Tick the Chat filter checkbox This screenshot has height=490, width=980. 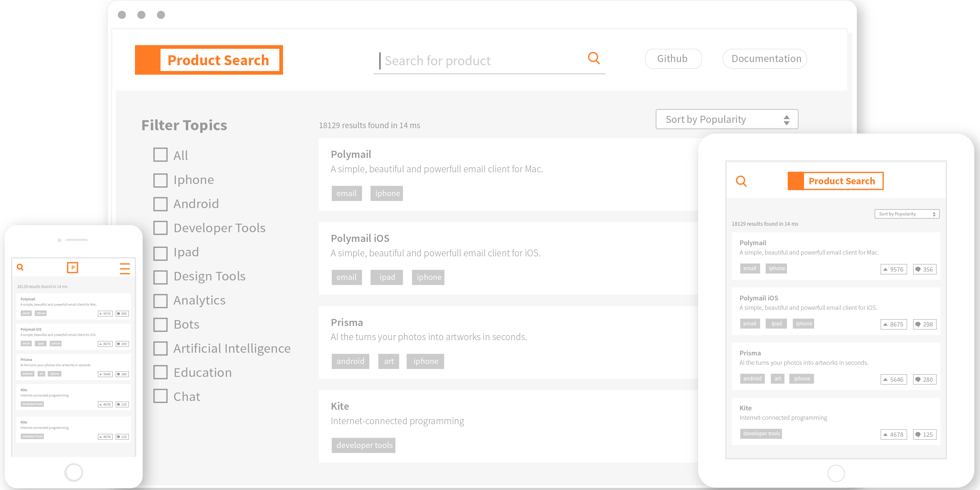click(160, 396)
